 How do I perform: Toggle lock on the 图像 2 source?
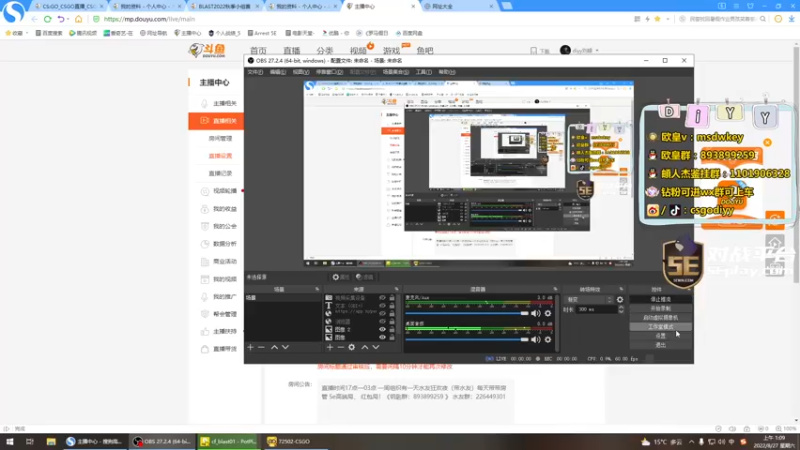392,330
